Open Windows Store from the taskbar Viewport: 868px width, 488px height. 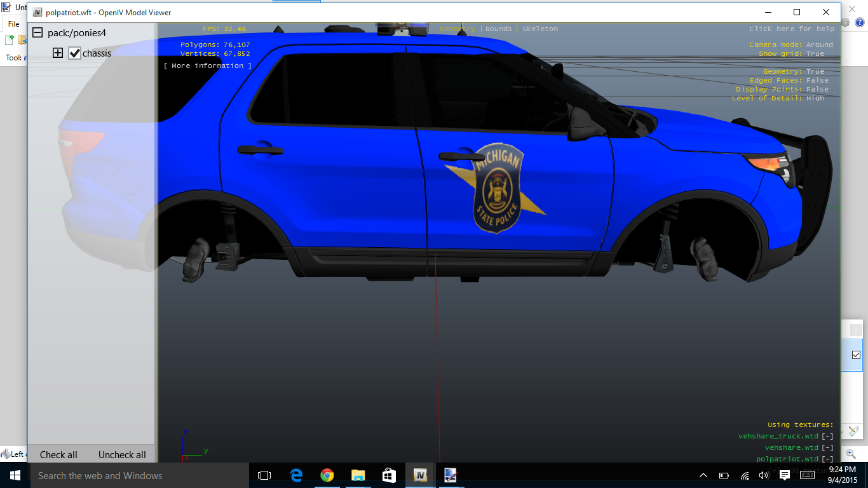point(389,475)
